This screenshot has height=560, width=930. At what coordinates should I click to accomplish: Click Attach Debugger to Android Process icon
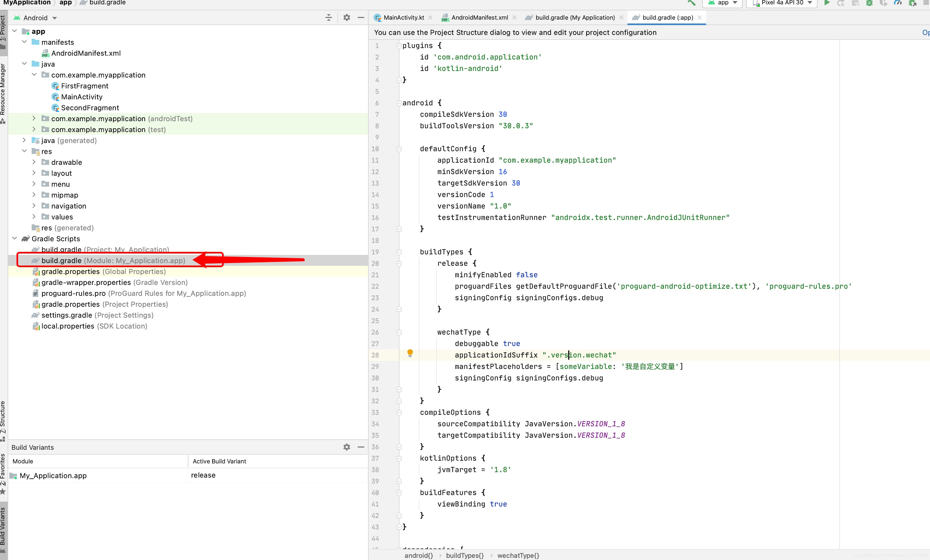[913, 3]
